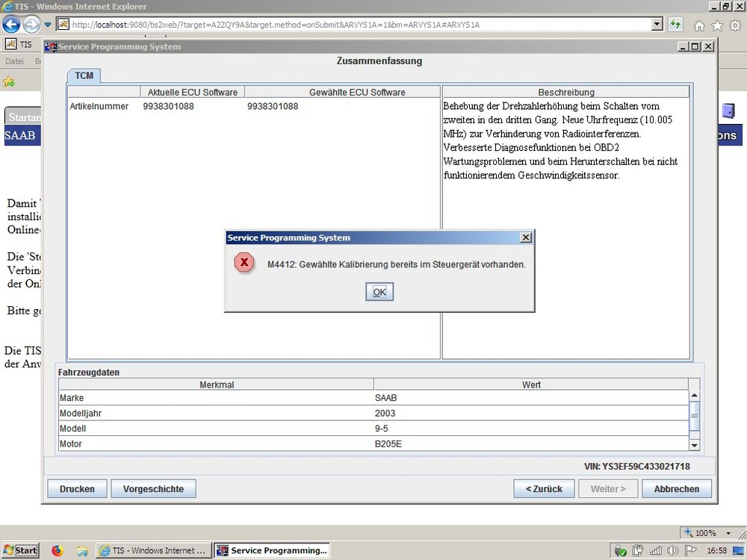Click OK in the M4412 error dialog
Screen dimensions: 747x560
click(379, 292)
